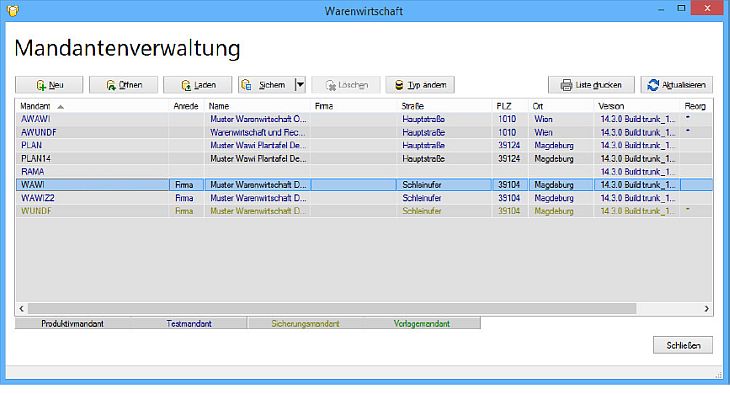Select the WUNDF mandant row
The height and width of the screenshot is (394, 730).
tap(364, 211)
